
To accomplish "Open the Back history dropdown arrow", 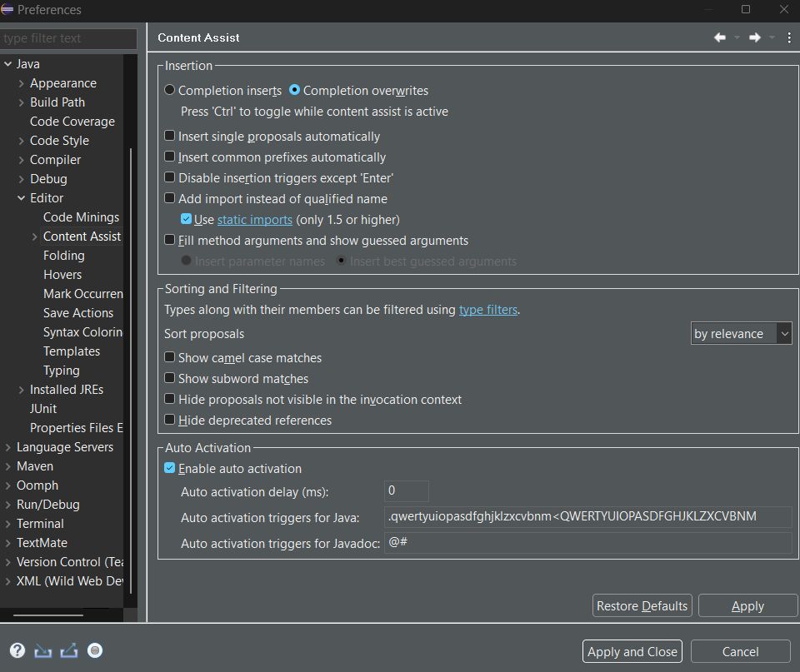I will 737,37.
